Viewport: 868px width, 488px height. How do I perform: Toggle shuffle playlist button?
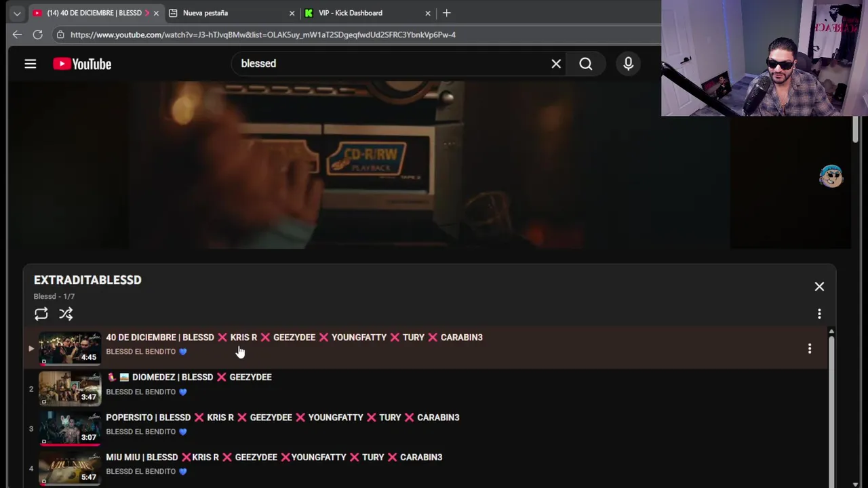pos(66,314)
